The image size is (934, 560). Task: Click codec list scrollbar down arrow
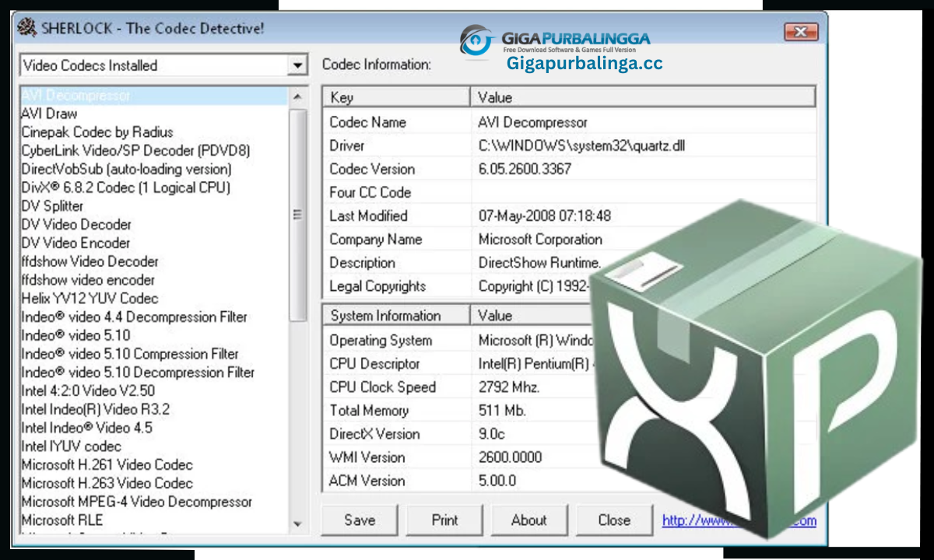[x=297, y=524]
